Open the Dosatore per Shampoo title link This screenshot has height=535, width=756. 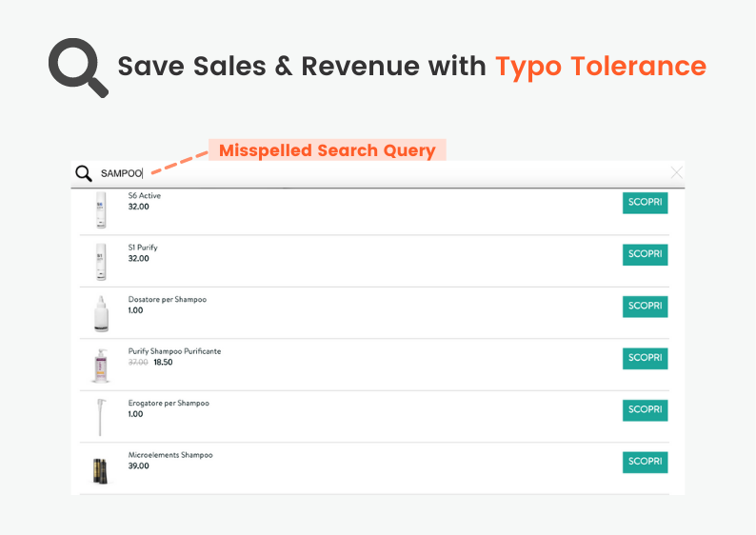point(168,299)
